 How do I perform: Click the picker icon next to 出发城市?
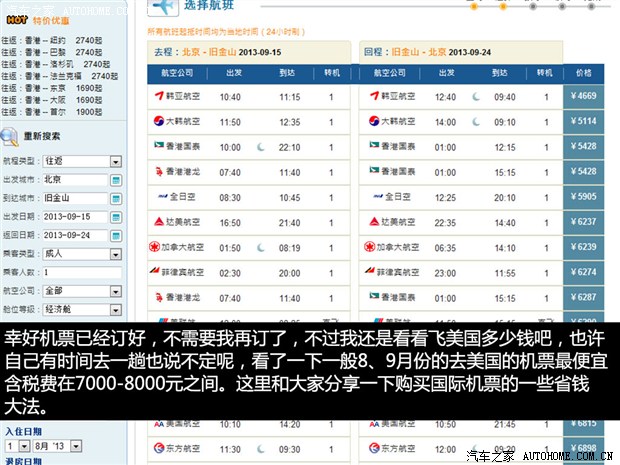pos(115,180)
